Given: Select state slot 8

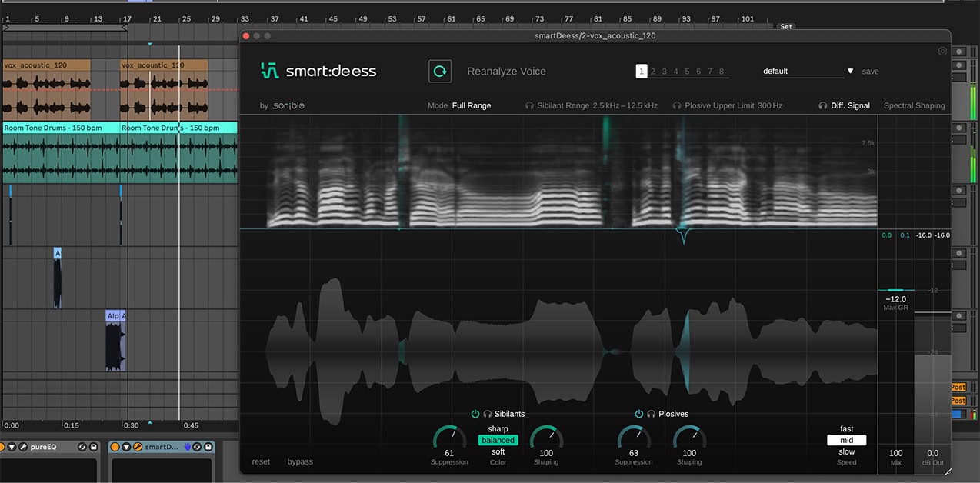Looking at the screenshot, I should pyautogui.click(x=722, y=72).
